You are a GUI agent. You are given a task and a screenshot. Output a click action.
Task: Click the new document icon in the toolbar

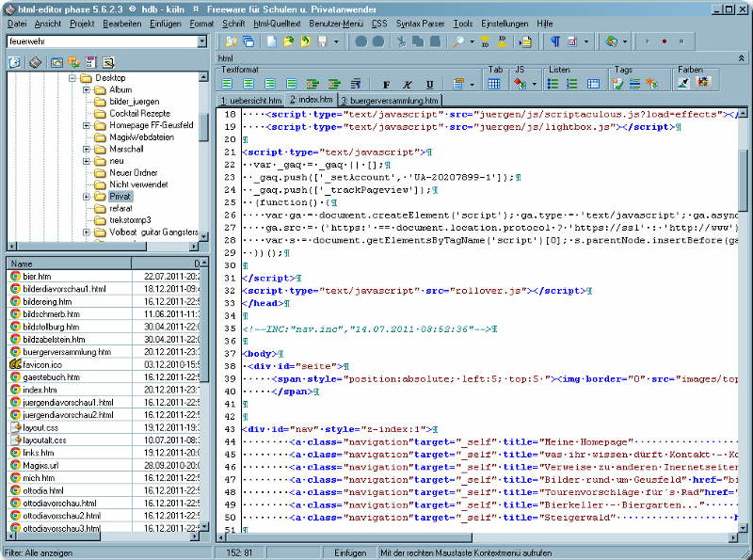tap(272, 41)
